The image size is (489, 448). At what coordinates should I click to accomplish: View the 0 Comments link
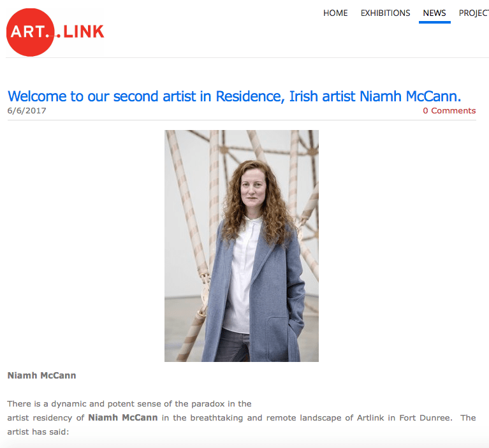click(x=449, y=111)
